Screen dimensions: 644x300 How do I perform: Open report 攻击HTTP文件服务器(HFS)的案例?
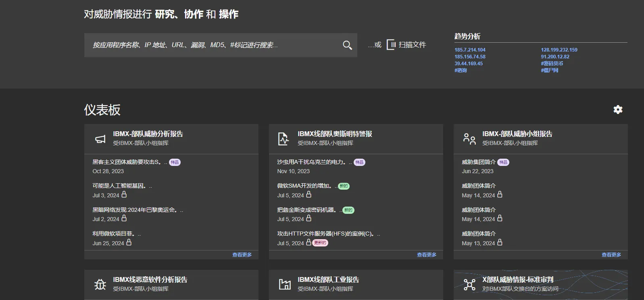328,234
